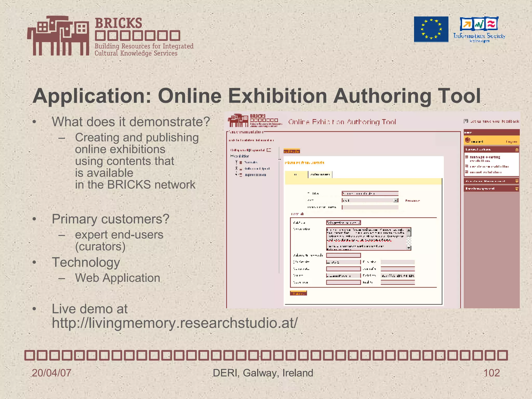
Task: Click the 'expert end-users (curators)' sub-bullet
Action: pos(119,241)
